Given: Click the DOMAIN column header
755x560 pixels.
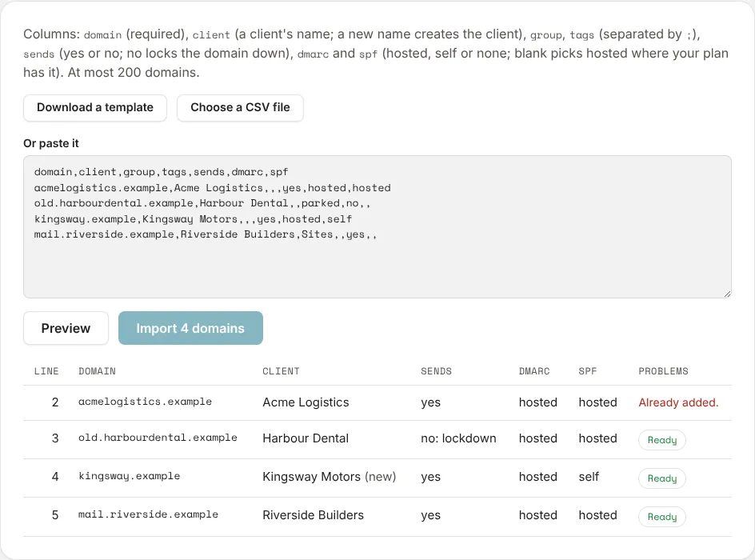Looking at the screenshot, I should [x=98, y=371].
